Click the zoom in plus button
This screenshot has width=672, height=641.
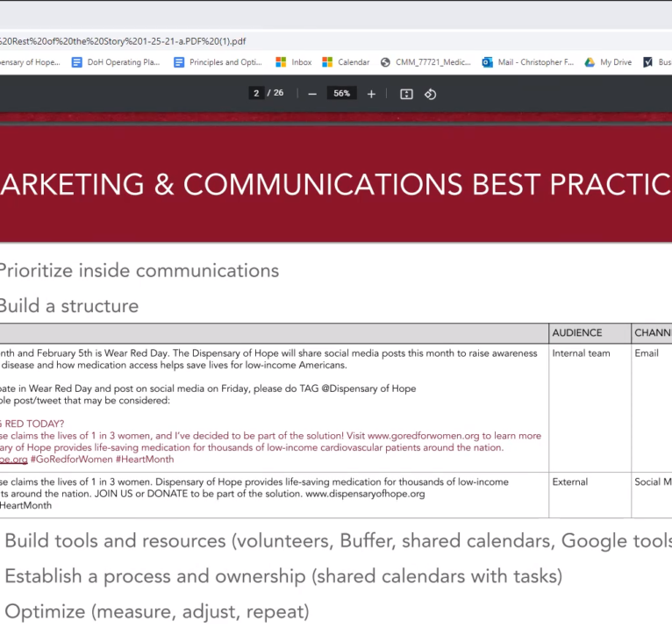(x=371, y=94)
